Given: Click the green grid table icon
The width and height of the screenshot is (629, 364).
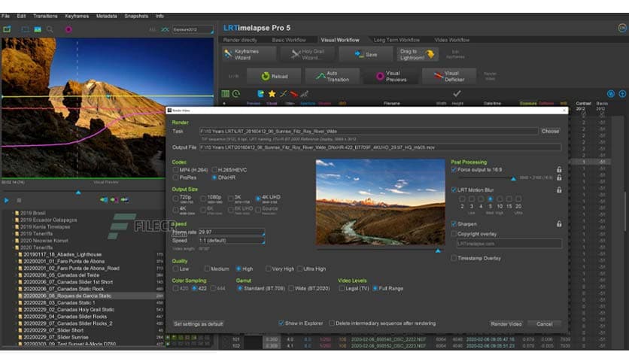Looking at the screenshot, I should pyautogui.click(x=226, y=94).
